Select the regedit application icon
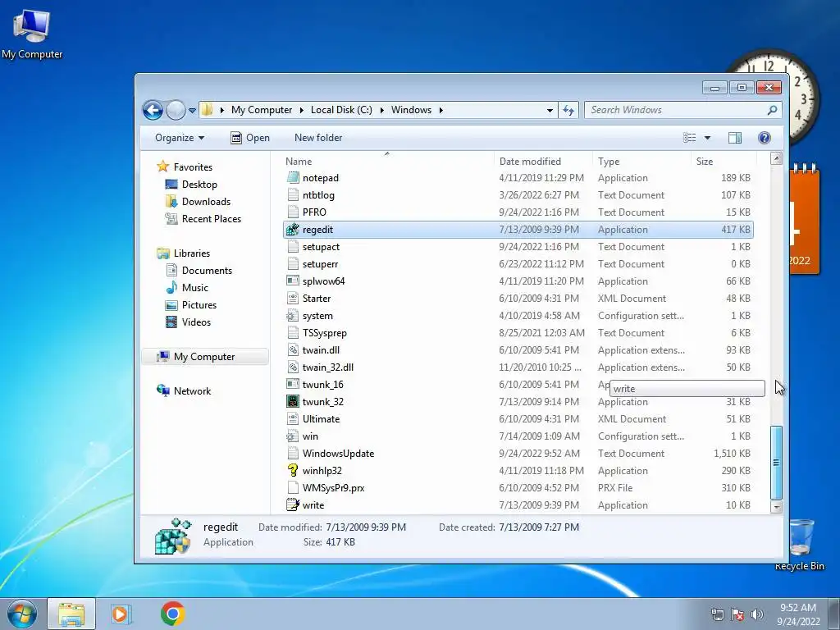This screenshot has height=630, width=840. pyautogui.click(x=293, y=230)
